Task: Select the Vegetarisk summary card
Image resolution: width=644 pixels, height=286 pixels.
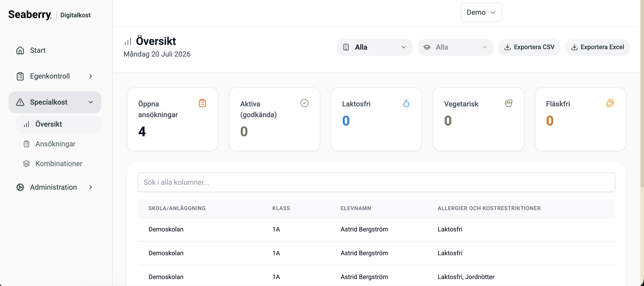Action: 478,119
